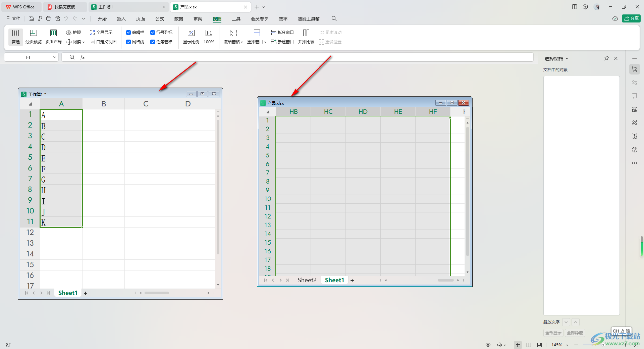Click the formula bar input field
The height and width of the screenshot is (349, 644).
click(x=311, y=57)
